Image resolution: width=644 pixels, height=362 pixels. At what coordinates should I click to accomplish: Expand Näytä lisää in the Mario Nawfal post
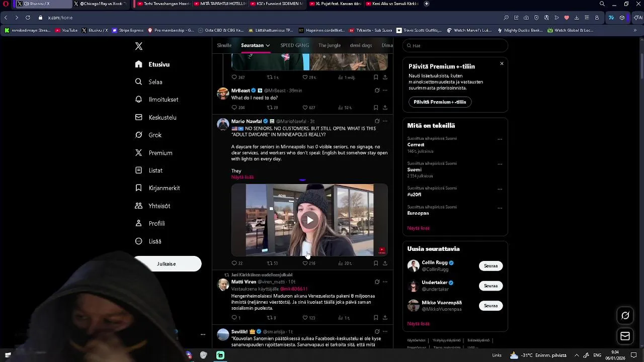tap(243, 177)
